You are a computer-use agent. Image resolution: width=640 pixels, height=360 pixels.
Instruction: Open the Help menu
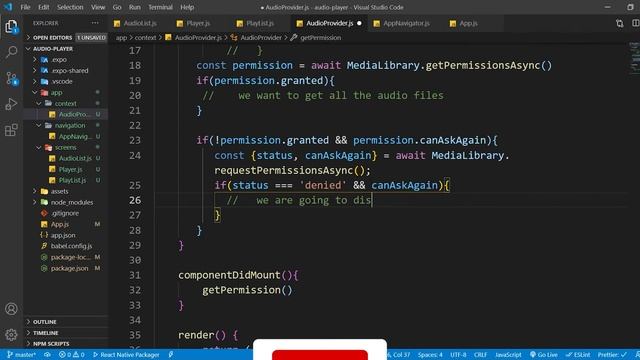coord(187,7)
